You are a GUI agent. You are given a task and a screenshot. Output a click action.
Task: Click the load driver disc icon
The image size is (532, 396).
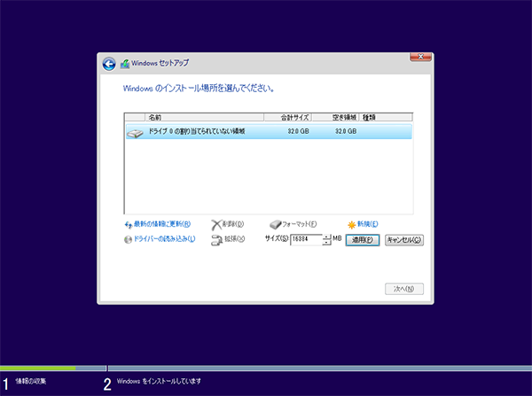click(128, 240)
